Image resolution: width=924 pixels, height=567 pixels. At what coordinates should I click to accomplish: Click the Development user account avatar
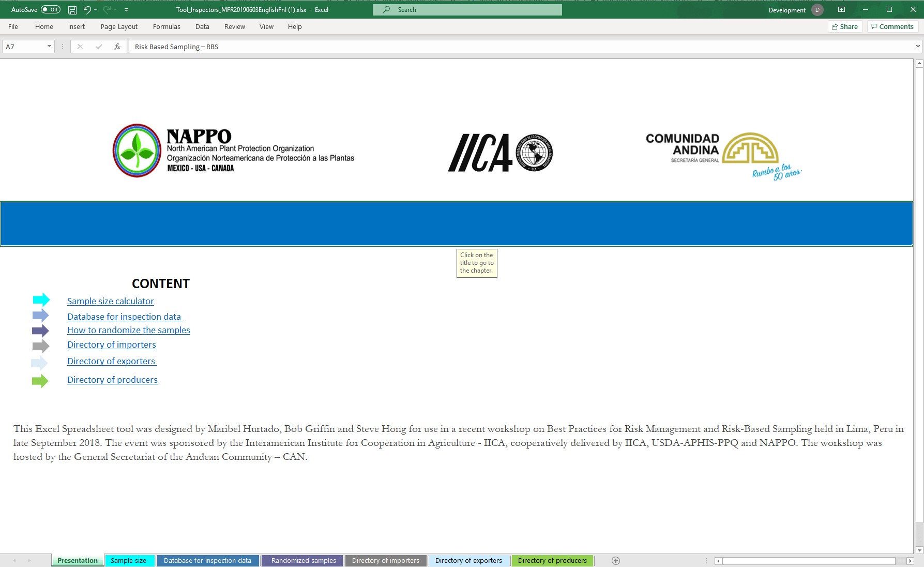pos(817,10)
